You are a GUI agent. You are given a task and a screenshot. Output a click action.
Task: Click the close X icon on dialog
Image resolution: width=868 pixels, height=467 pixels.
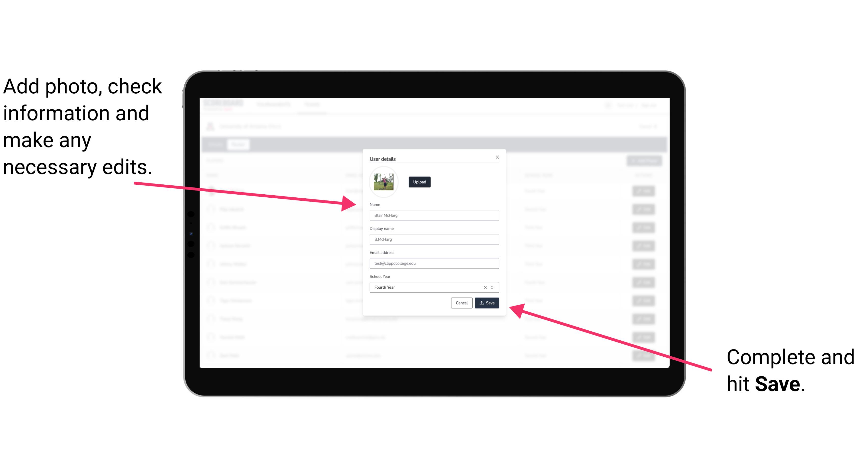point(497,157)
